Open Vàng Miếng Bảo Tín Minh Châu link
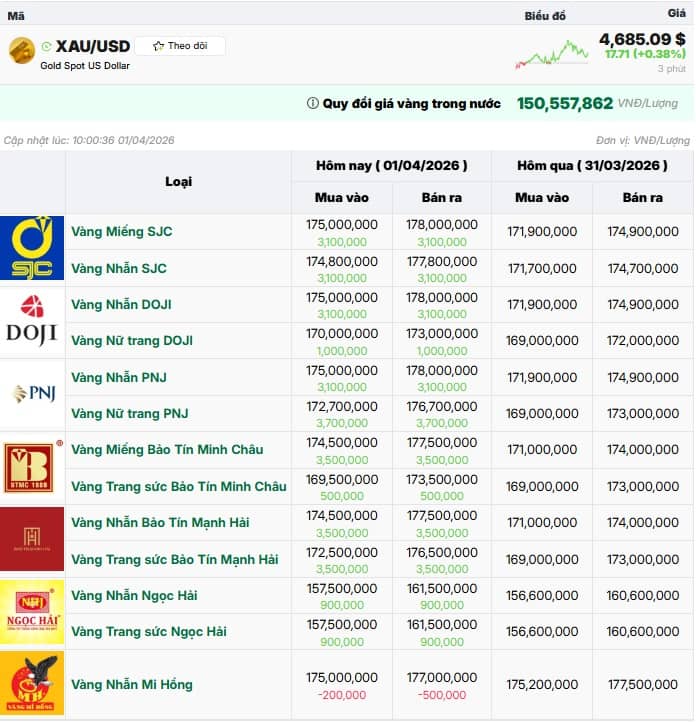This screenshot has width=696, height=724. tap(167, 450)
